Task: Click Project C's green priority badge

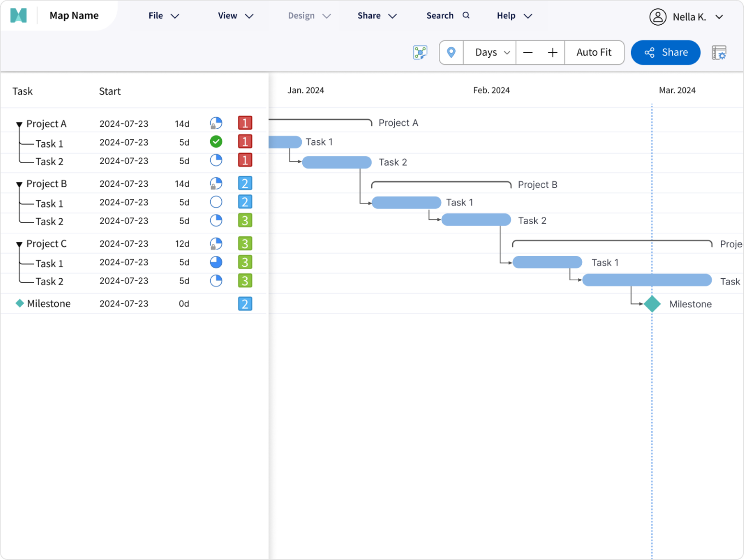Action: [245, 243]
